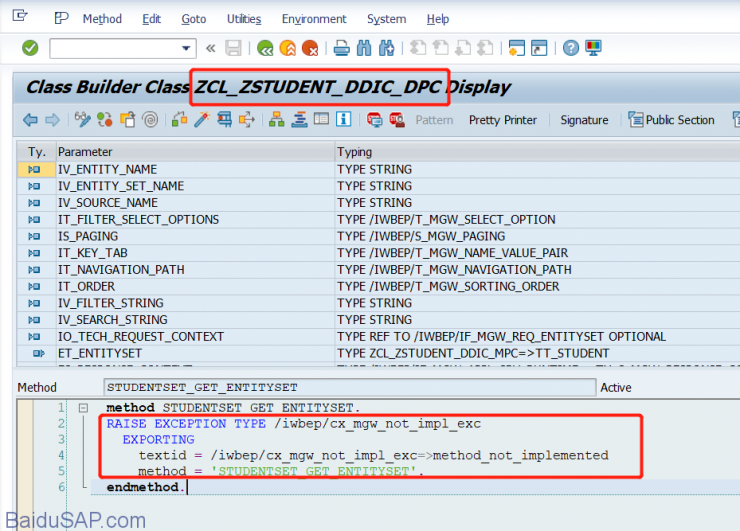This screenshot has width=740, height=531.
Task: Open the Utilities menu
Action: click(x=244, y=19)
